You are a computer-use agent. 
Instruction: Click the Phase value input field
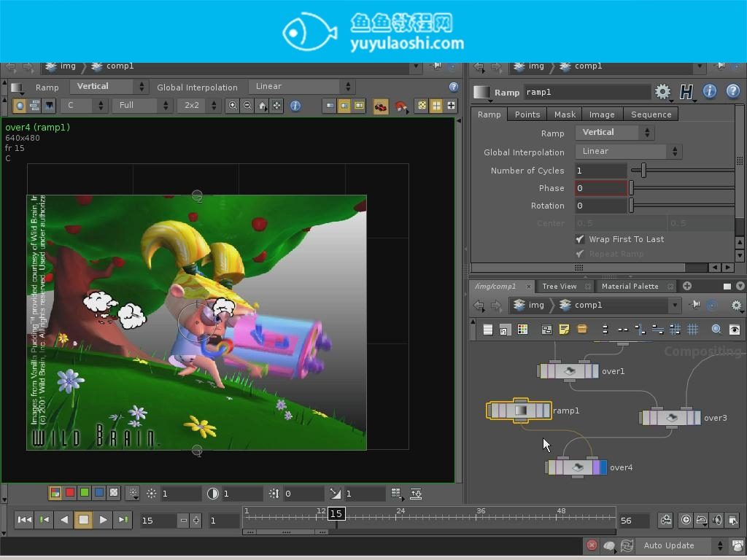click(x=601, y=188)
